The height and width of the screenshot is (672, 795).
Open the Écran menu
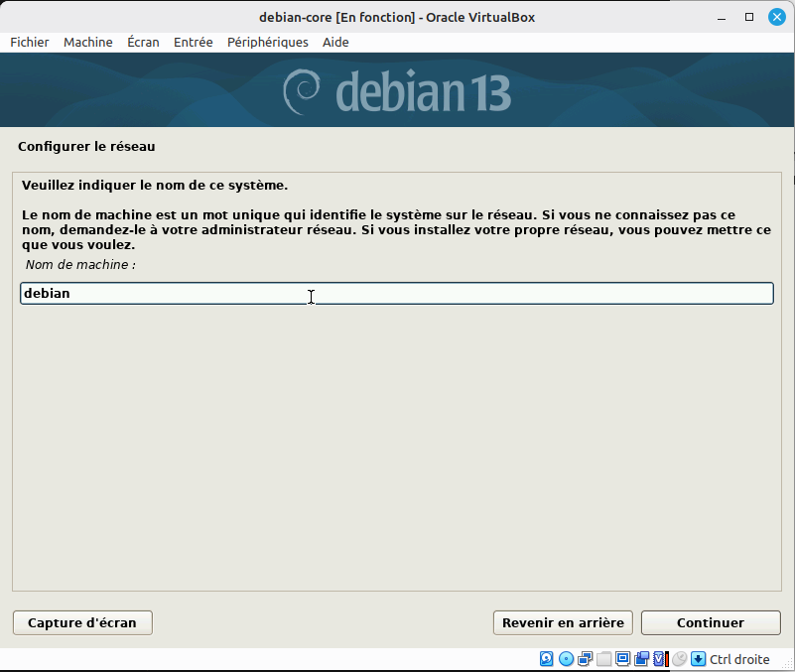[143, 42]
